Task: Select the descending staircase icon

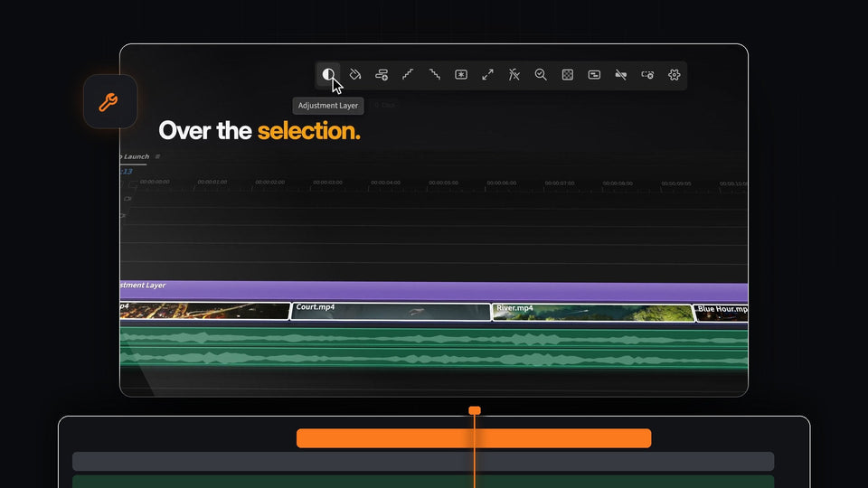Action: [435, 74]
